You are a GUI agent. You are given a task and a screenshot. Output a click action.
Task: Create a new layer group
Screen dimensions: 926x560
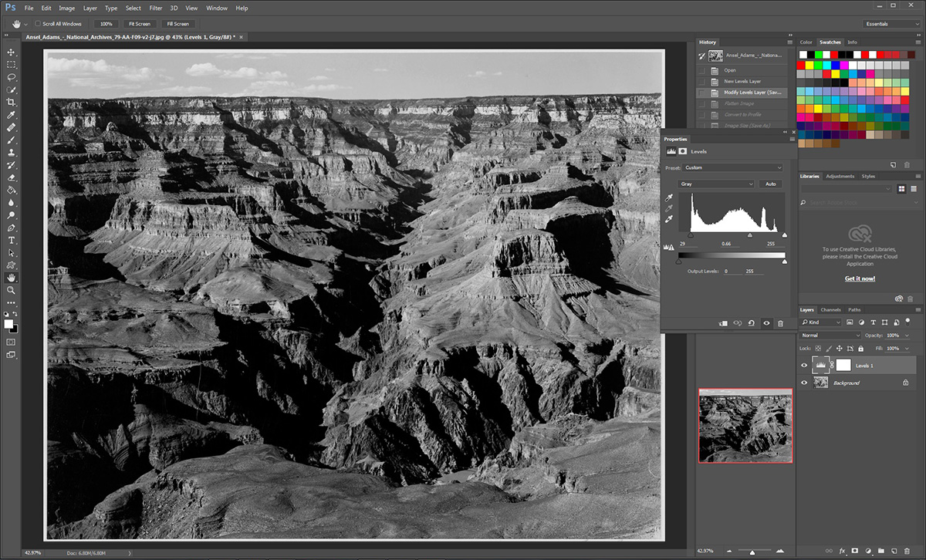click(880, 552)
